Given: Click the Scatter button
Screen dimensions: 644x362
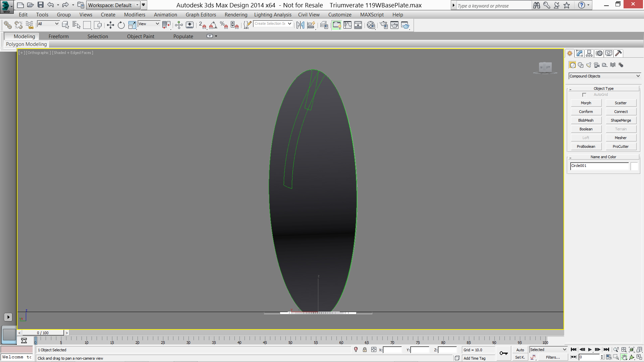Looking at the screenshot, I should pyautogui.click(x=621, y=103).
